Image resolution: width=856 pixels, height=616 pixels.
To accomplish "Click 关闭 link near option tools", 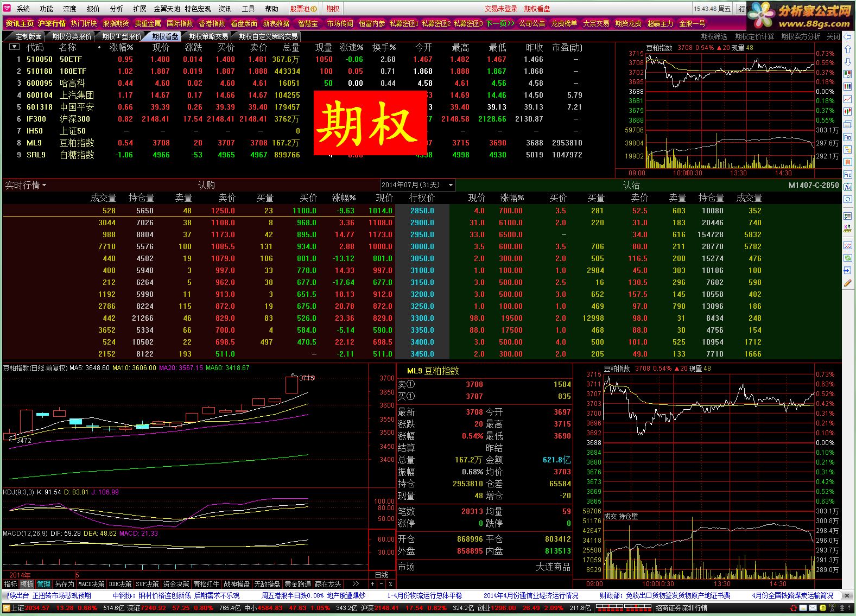I will point(833,36).
